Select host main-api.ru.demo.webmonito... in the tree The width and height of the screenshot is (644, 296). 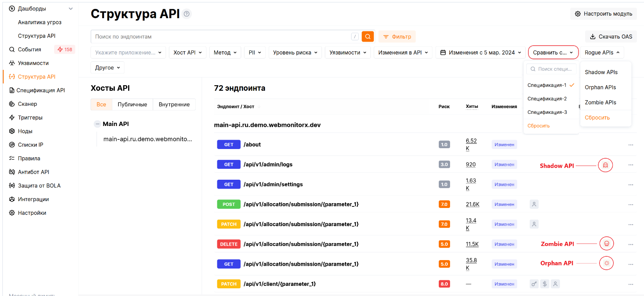[148, 139]
